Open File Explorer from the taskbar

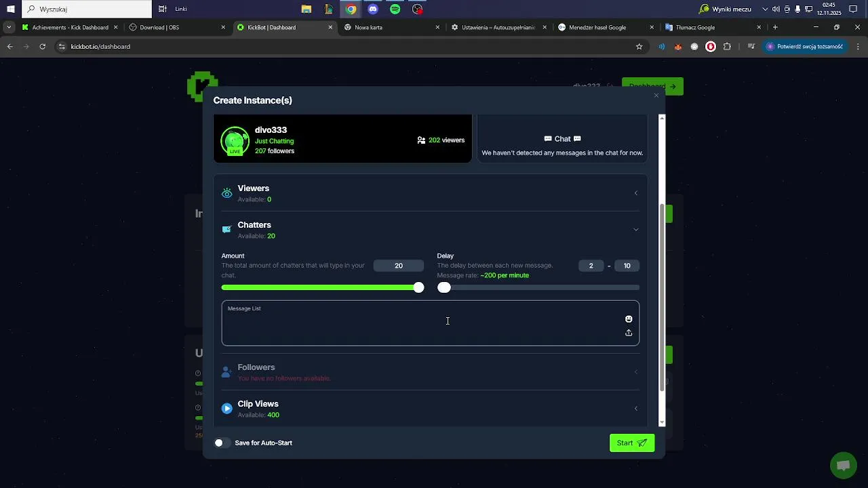tap(307, 9)
